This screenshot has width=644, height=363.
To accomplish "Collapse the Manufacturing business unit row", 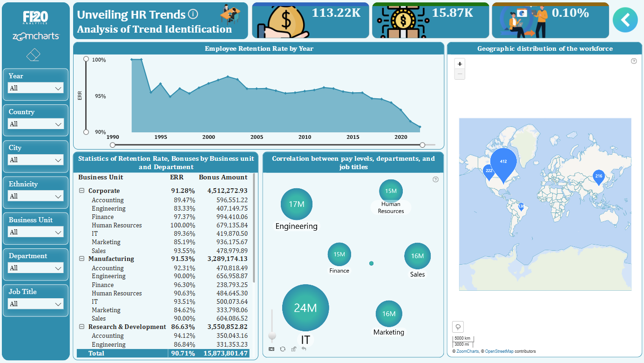I will (81, 259).
